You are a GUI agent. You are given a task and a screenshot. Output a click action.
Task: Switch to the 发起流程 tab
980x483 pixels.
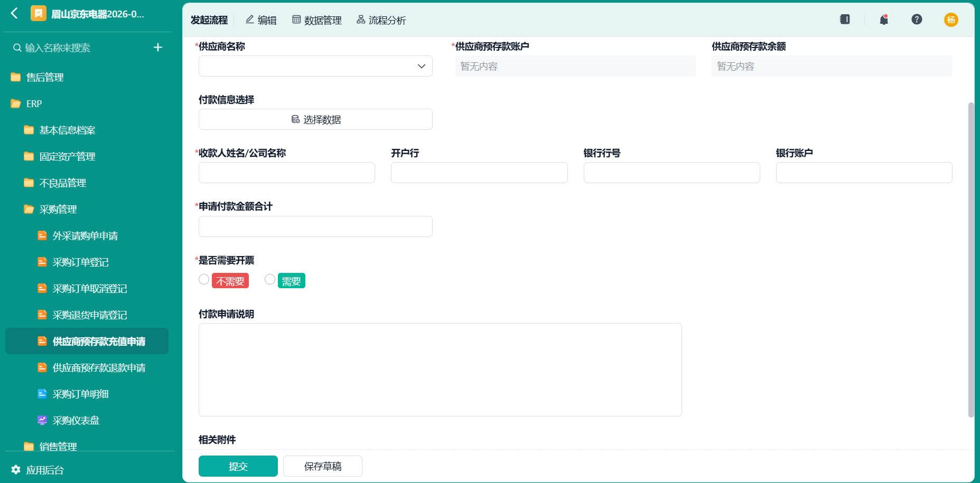tap(209, 20)
